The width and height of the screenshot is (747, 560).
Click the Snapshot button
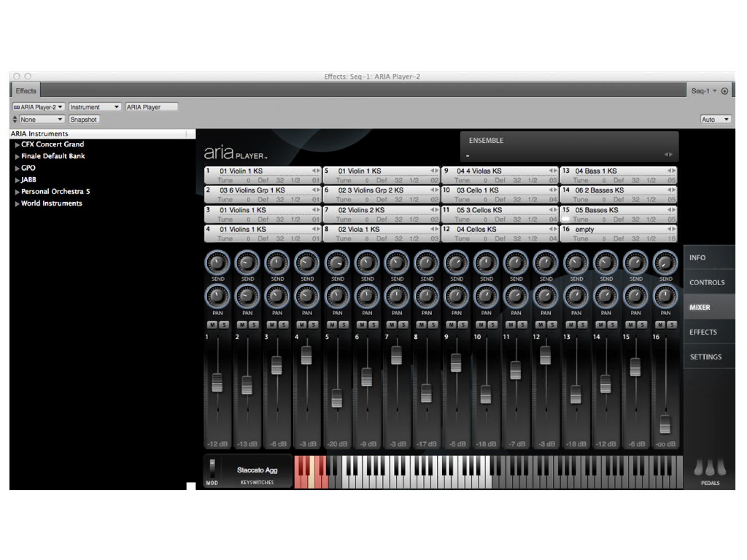pyautogui.click(x=84, y=119)
